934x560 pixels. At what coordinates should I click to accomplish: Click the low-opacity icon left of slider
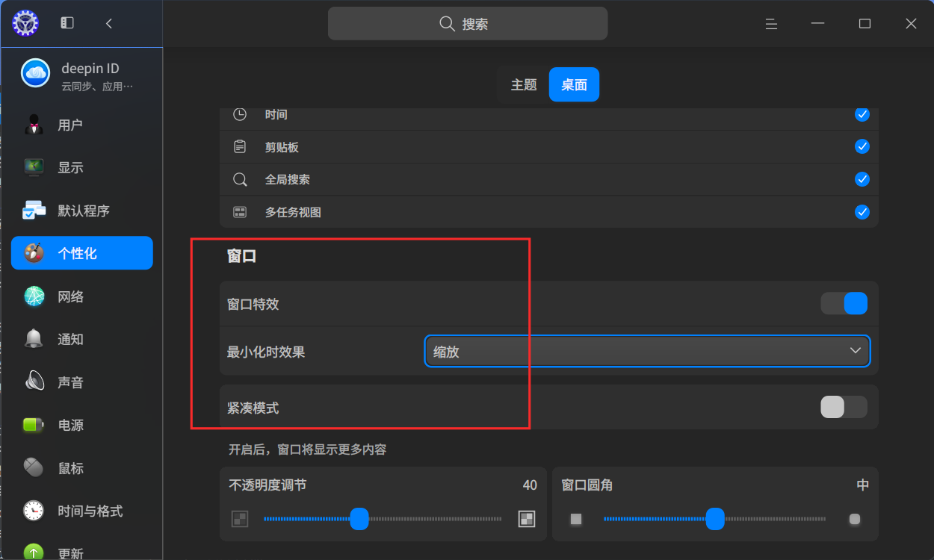[x=240, y=519]
